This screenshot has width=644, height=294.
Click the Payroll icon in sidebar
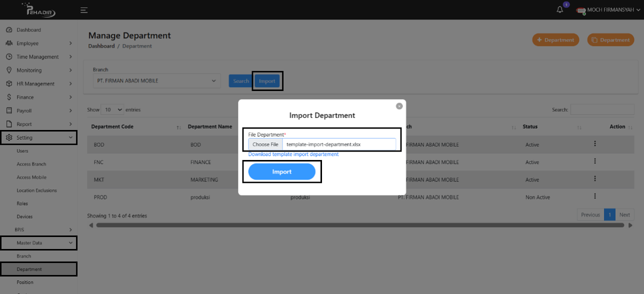[x=9, y=110]
